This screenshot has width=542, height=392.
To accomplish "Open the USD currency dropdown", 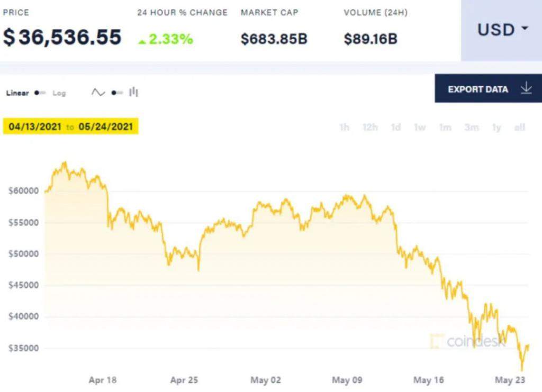I will coord(501,30).
